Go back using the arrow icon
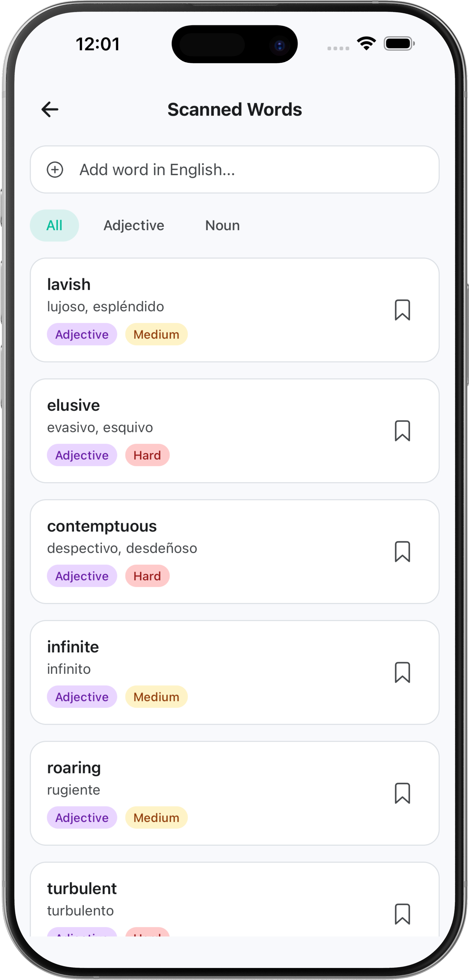 pos(50,109)
